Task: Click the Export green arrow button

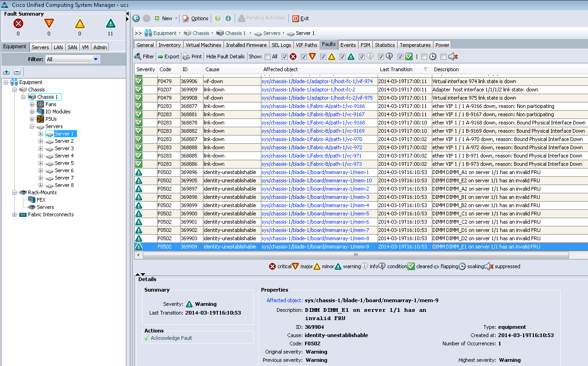Action: (x=168, y=56)
